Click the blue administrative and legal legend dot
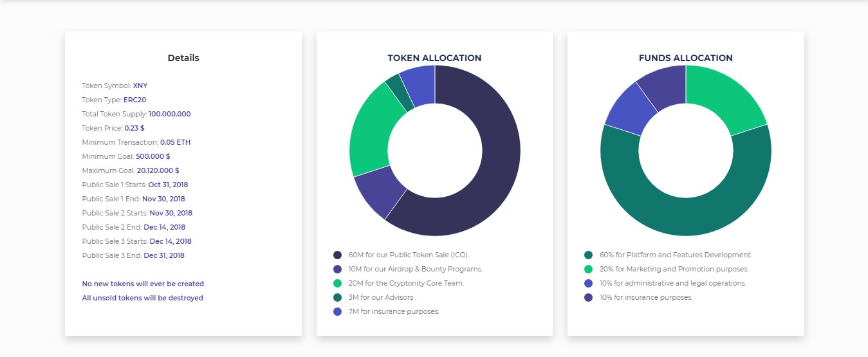This screenshot has height=357, width=868. (588, 283)
